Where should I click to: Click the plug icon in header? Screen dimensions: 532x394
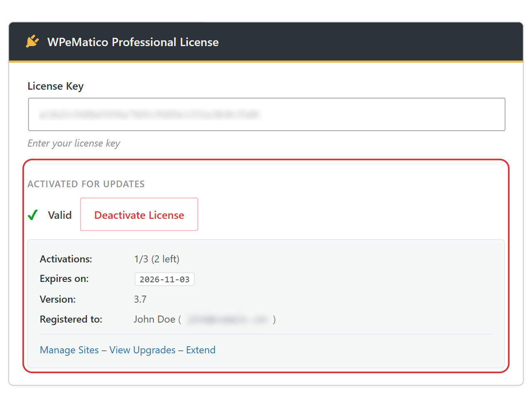(x=32, y=42)
